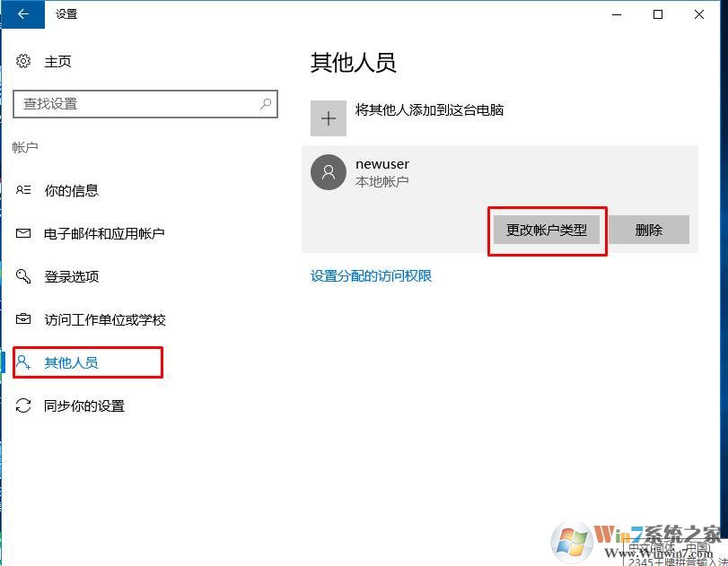Open 同步你的设置 sync settings

(84, 406)
